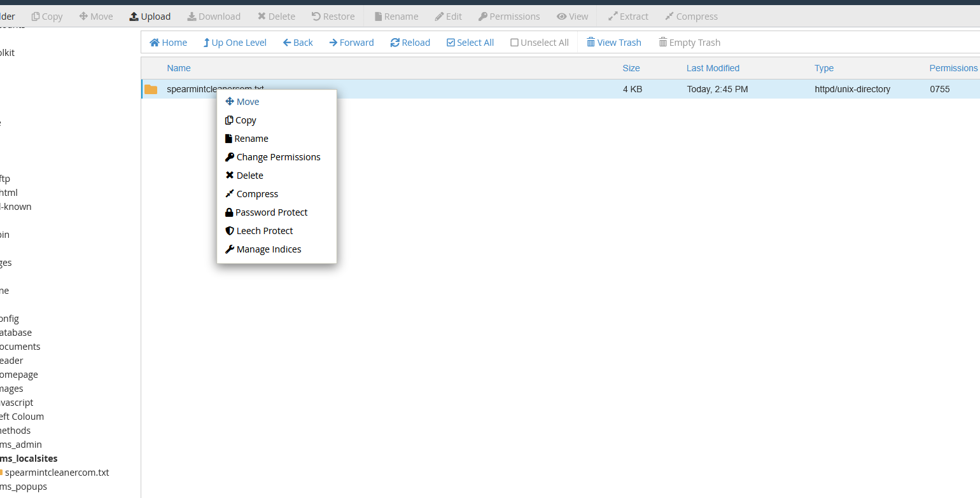Sort files by Last Modified column
Viewport: 980px width, 498px height.
pyautogui.click(x=713, y=68)
